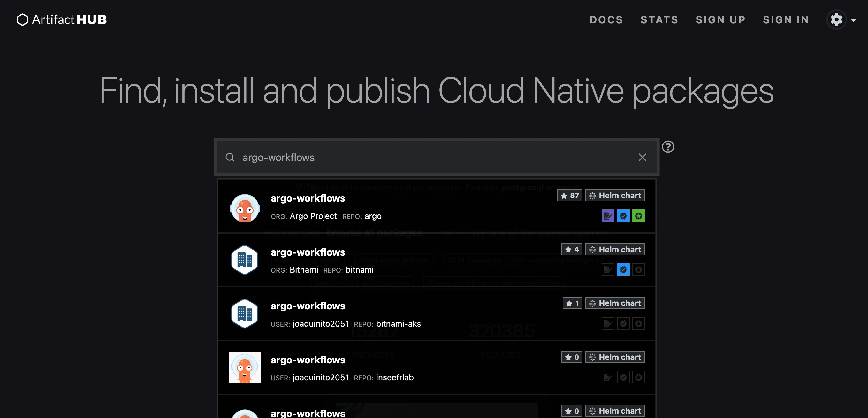868x418 pixels.
Task: Click Helm chart badge on bitnami-aks result
Action: tap(615, 303)
